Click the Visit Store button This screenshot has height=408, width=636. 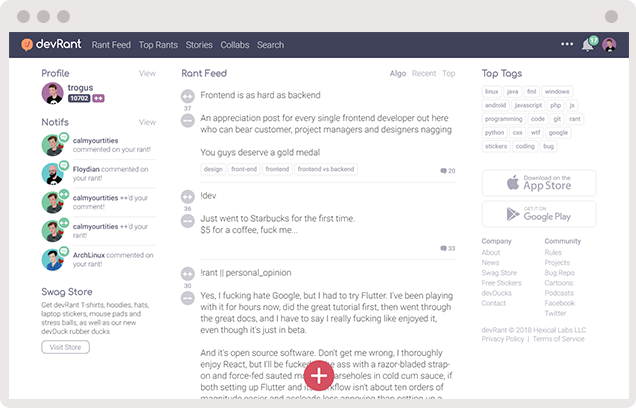coord(65,347)
